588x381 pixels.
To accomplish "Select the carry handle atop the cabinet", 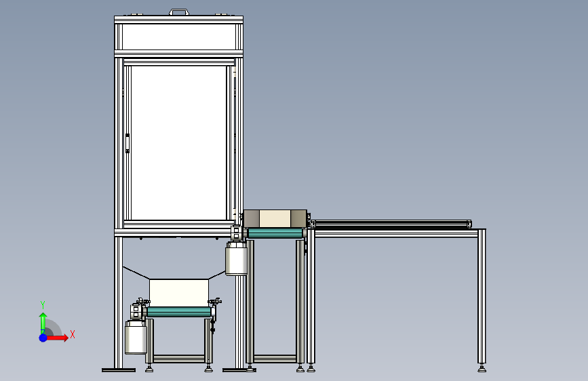I will point(179,12).
